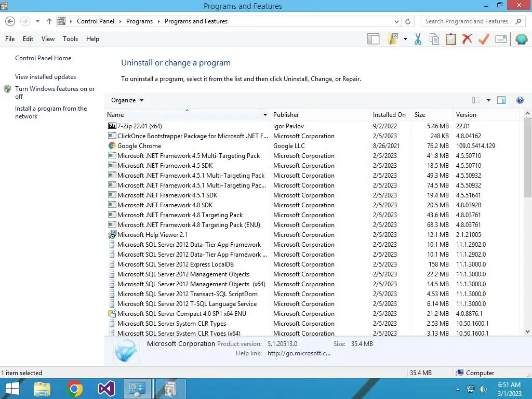Image resolution: width=532 pixels, height=399 pixels.
Task: Click the Back navigation arrow
Action: 10,21
